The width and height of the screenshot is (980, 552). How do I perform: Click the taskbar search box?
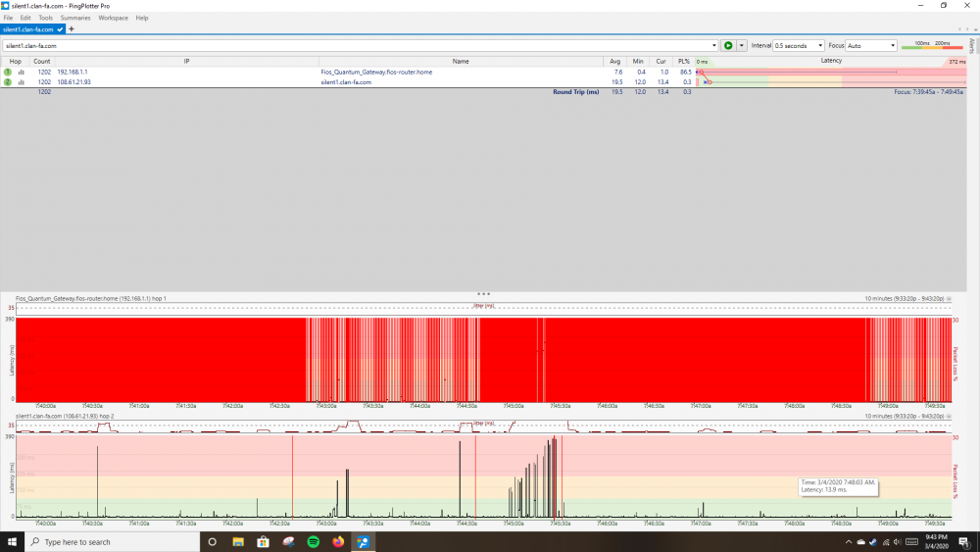click(113, 542)
